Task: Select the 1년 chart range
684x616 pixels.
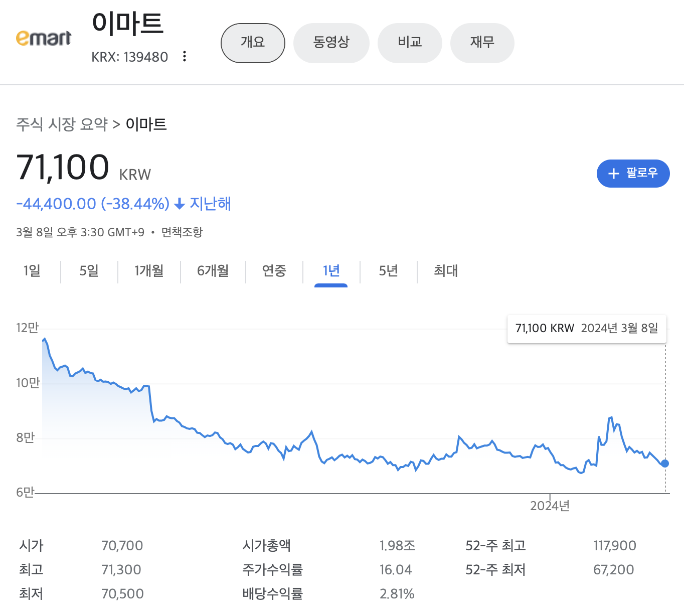Action: (331, 271)
